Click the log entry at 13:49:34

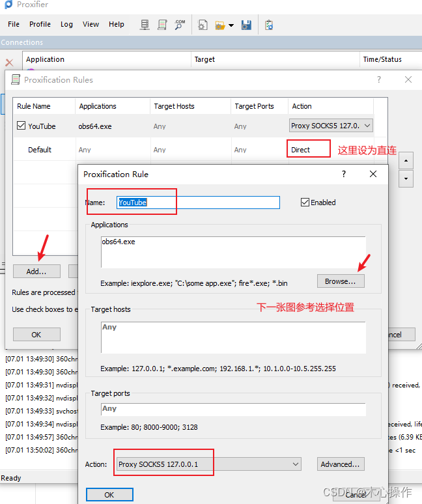tap(42, 424)
